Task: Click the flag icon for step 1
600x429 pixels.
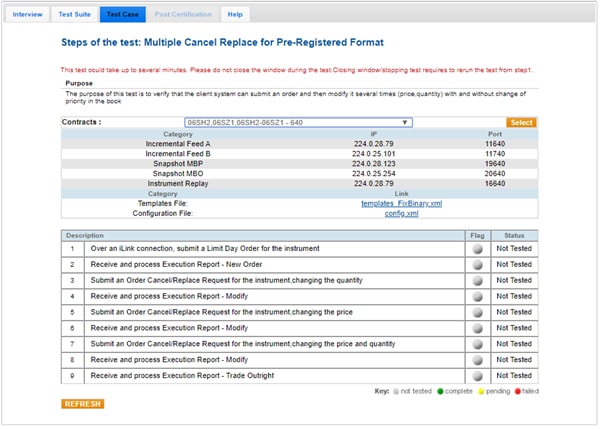Action: pyautogui.click(x=477, y=248)
